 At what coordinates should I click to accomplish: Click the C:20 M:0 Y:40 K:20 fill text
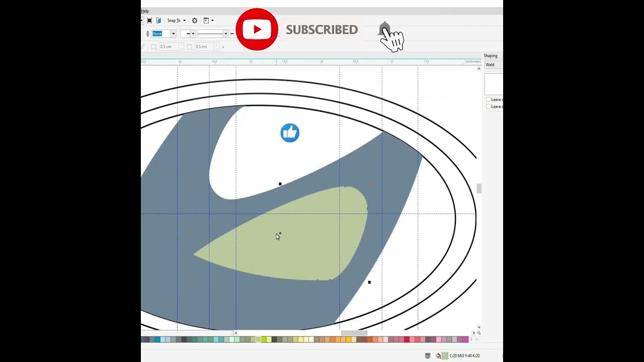pyautogui.click(x=464, y=356)
